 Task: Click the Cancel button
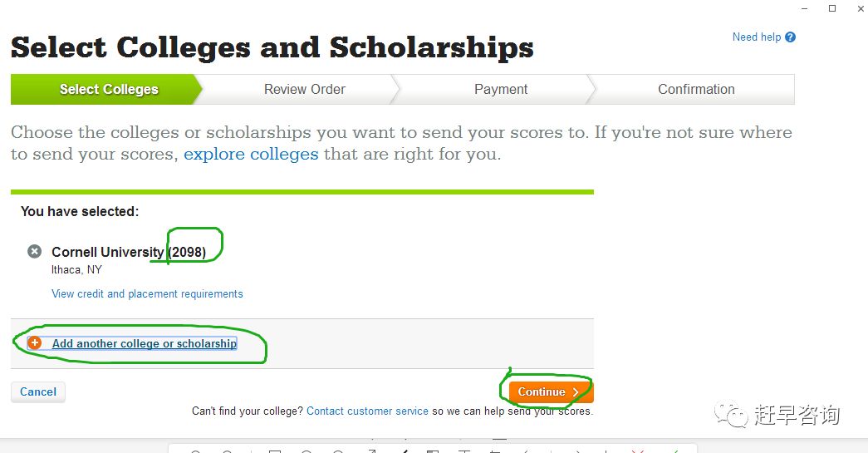tap(38, 391)
